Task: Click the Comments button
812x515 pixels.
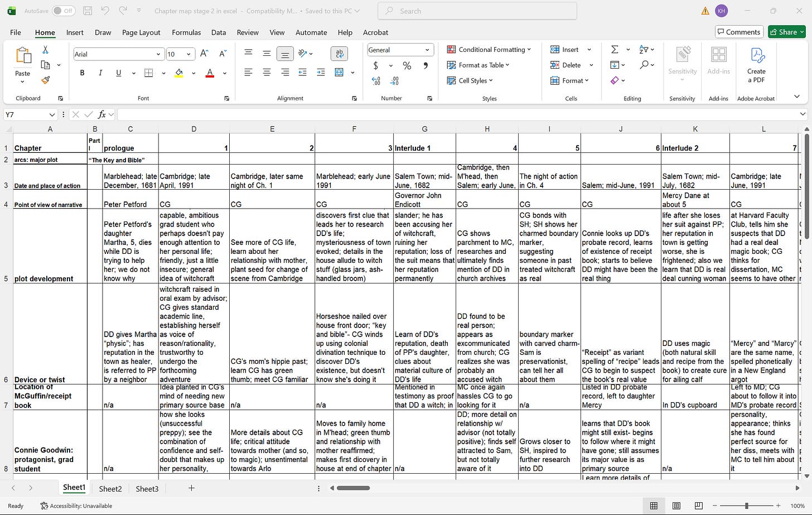Action: (x=739, y=32)
